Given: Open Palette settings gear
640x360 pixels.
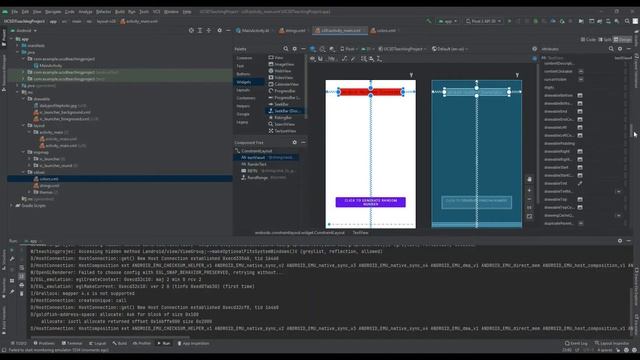Looking at the screenshot, I should click(295, 49).
